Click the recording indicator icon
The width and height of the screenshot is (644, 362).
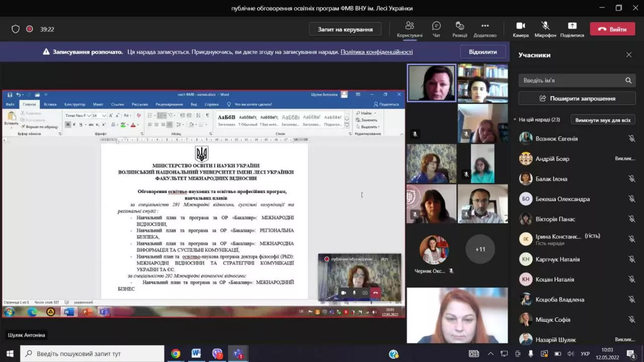tap(30, 29)
